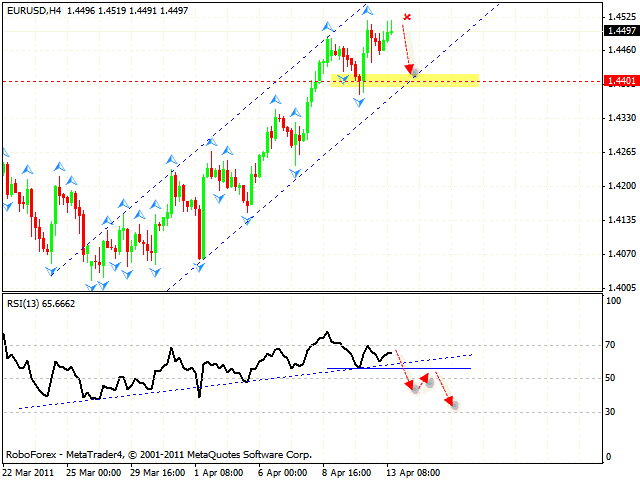Click the 1.4135 price axis label
Screen dimensions: 640x480
pos(622,220)
